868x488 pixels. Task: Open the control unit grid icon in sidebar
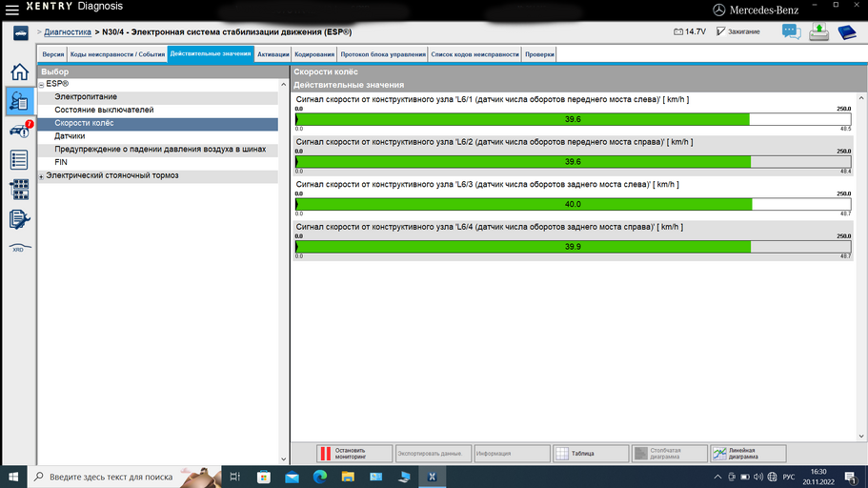[19, 190]
